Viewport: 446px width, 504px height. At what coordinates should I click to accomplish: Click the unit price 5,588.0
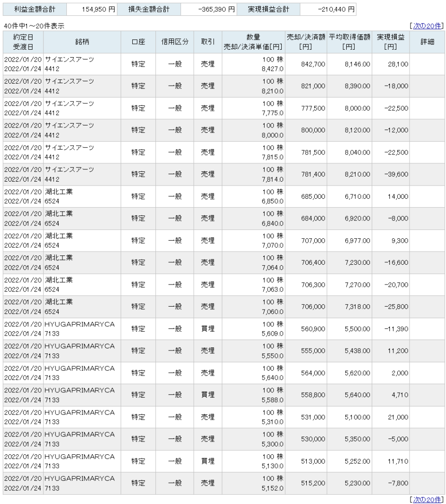(x=272, y=400)
